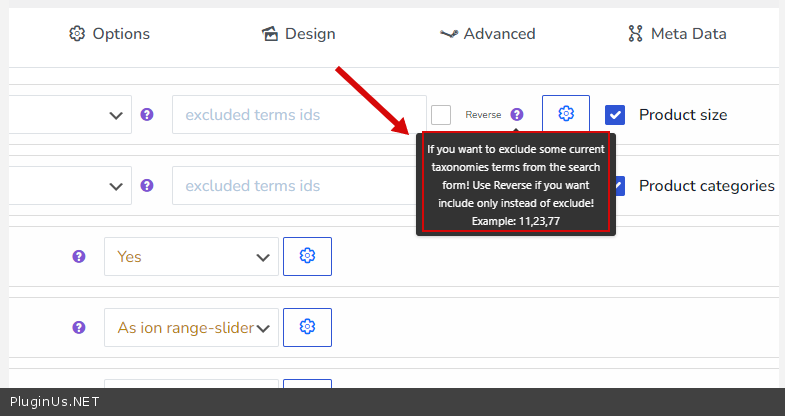The height and width of the screenshot is (416, 785).
Task: Click help icon before first excluded terms field
Action: pyautogui.click(x=147, y=115)
